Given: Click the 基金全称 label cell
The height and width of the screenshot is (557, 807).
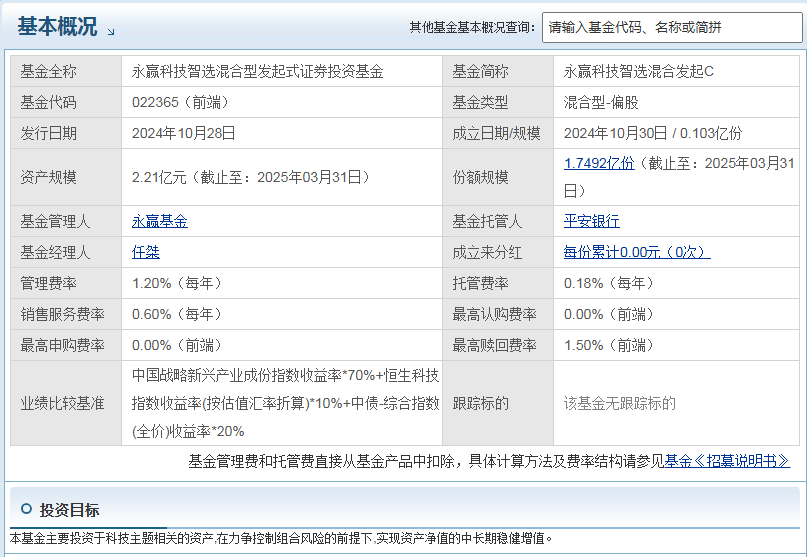Looking at the screenshot, I should point(66,72).
